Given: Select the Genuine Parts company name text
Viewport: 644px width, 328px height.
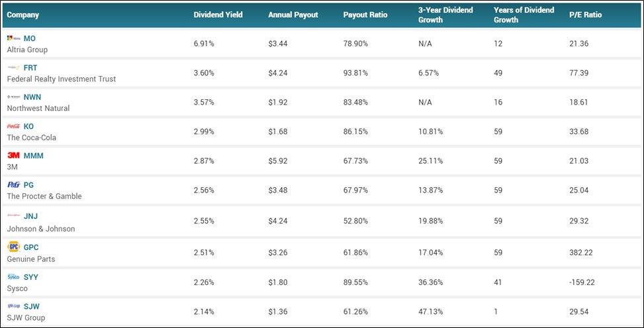Looking at the screenshot, I should click(31, 259).
